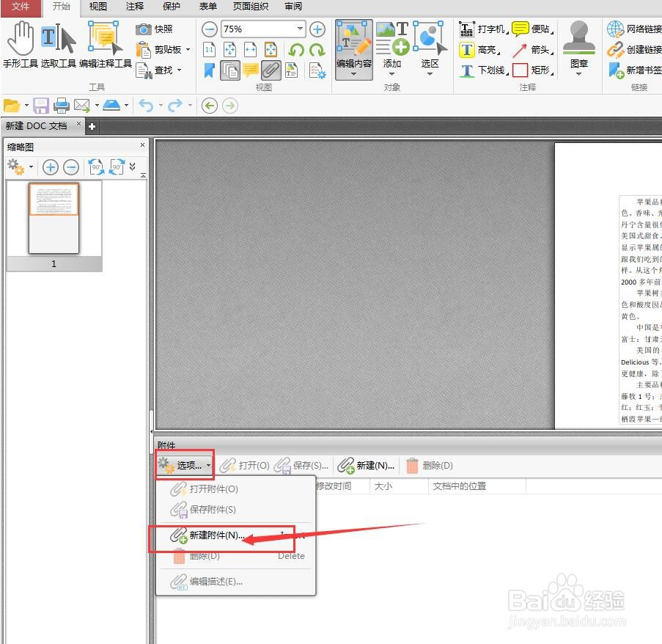Viewport: 662px width, 644px height.
Task: Rotate view clockwise
Action: tap(317, 50)
